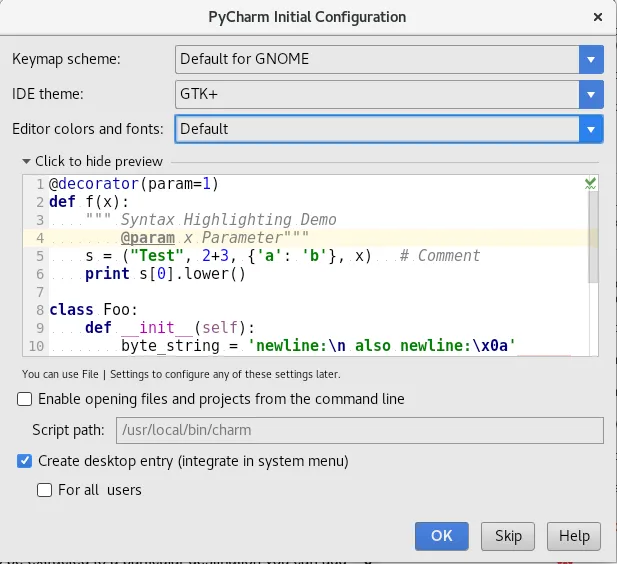This screenshot has height=564, width=617.
Task: Click the 'byte_string' variable on line 10
Action: pyautogui.click(x=170, y=346)
